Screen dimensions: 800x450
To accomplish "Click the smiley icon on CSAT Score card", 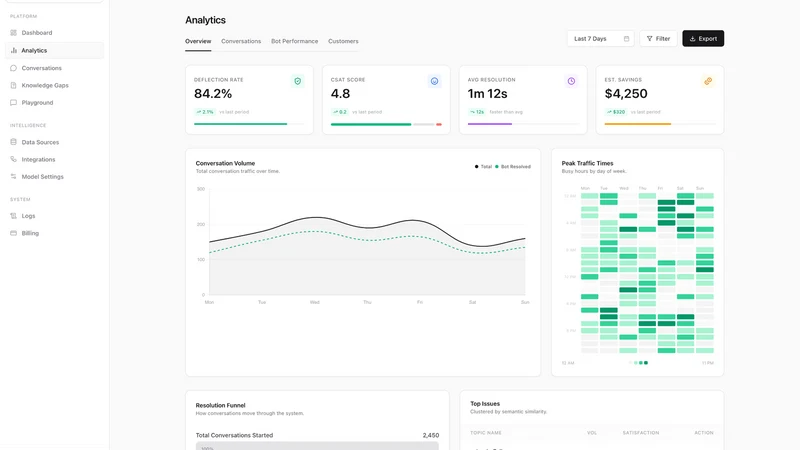I will [434, 81].
